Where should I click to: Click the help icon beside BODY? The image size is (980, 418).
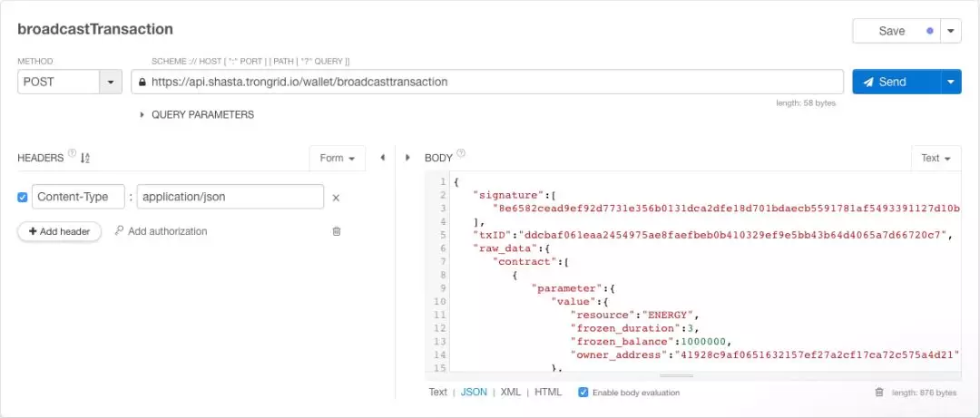click(461, 154)
